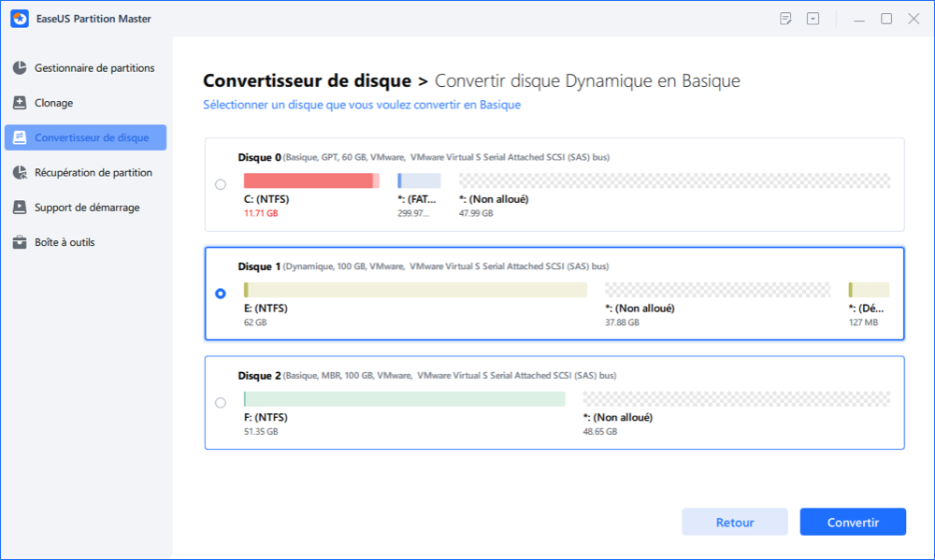935x560 pixels.
Task: Click the Clonage sidebar icon
Action: pos(20,103)
